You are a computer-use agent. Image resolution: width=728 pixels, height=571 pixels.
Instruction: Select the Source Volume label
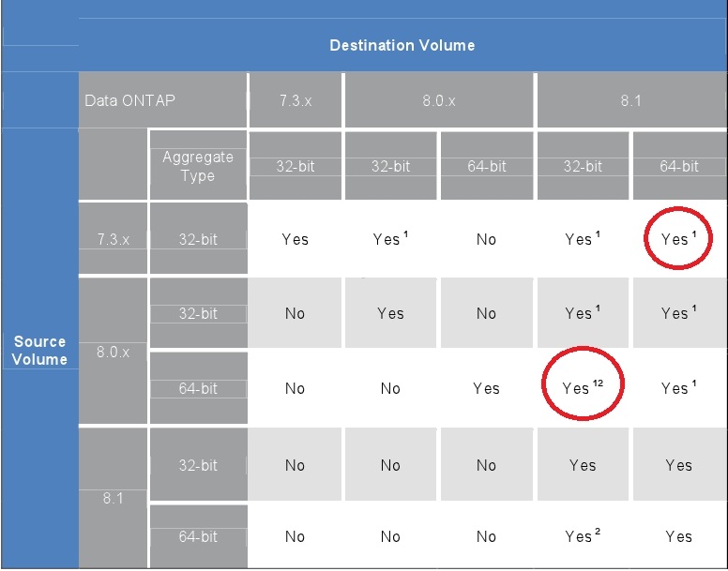coord(40,351)
